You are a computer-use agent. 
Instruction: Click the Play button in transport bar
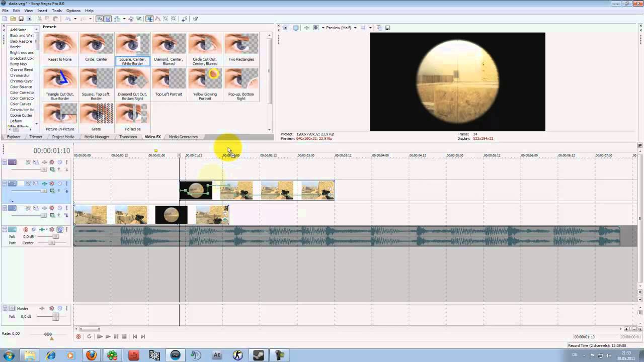108,336
